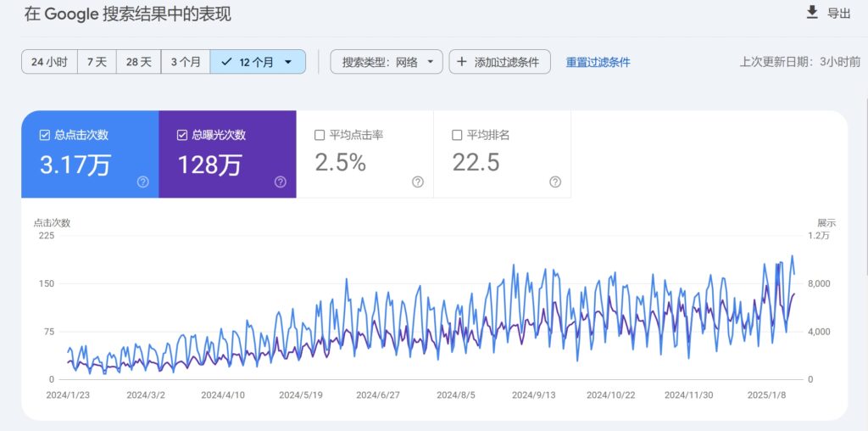Image resolution: width=868 pixels, height=431 pixels.
Task: Click the 导出 button label
Action: (838, 13)
